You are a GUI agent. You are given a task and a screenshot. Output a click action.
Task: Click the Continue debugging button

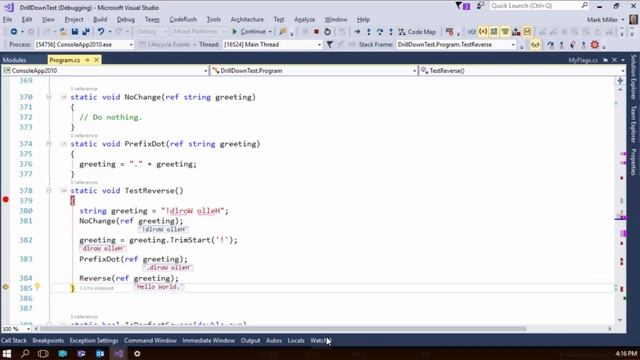(x=249, y=31)
